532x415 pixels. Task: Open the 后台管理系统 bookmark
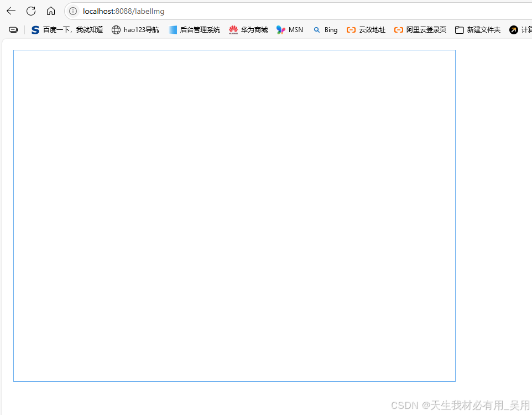point(195,30)
